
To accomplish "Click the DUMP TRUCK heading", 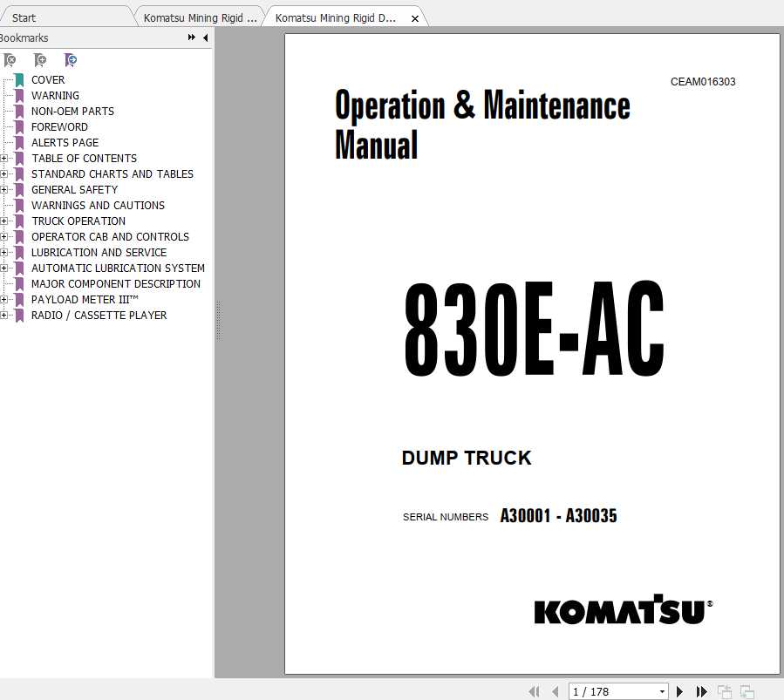I will 467,458.
